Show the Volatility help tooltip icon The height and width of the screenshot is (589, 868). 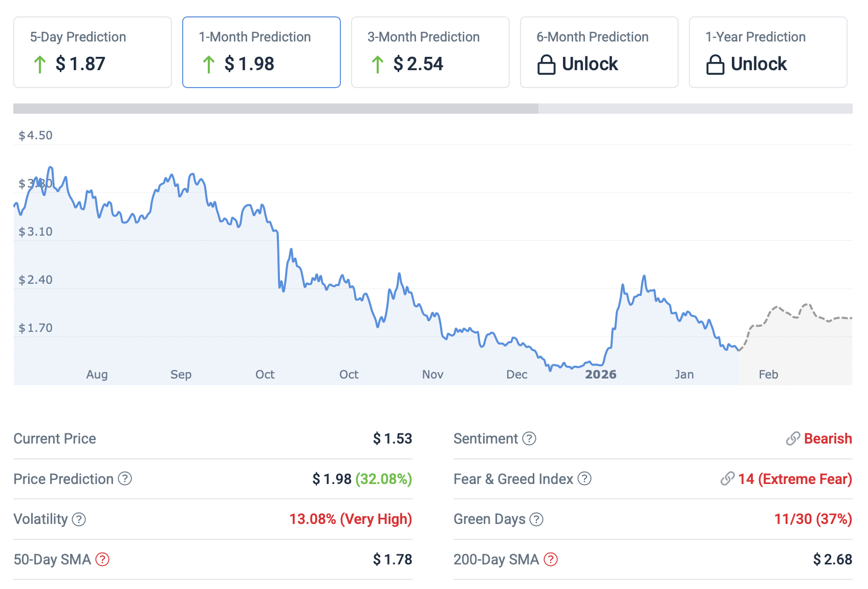79,519
